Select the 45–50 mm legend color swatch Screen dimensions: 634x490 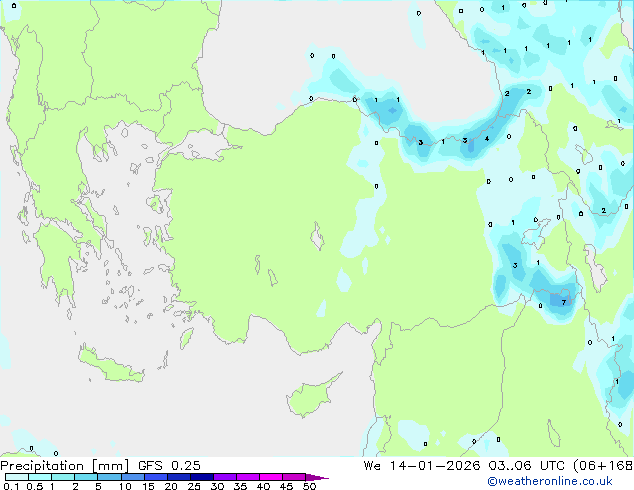294,477
